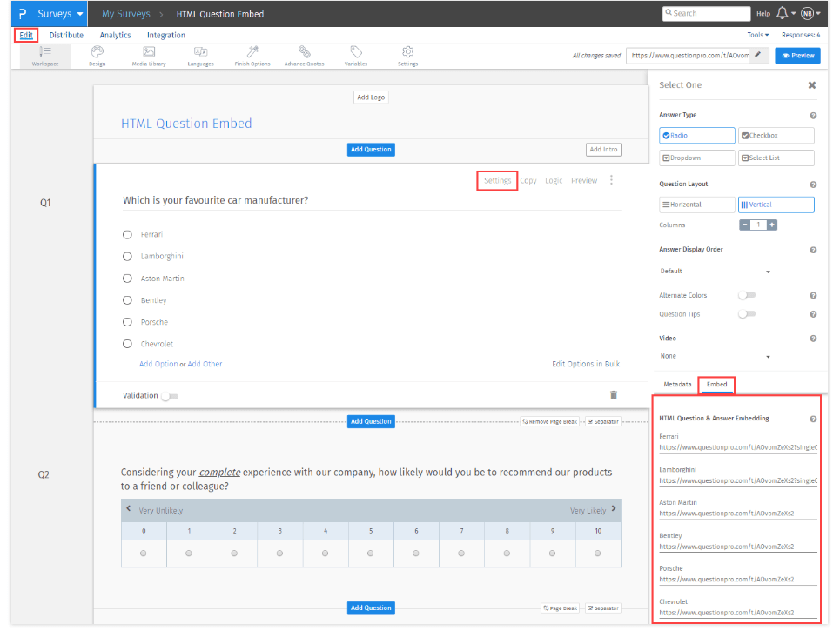Open the Media Library icon
The height and width of the screenshot is (631, 840).
(x=149, y=56)
